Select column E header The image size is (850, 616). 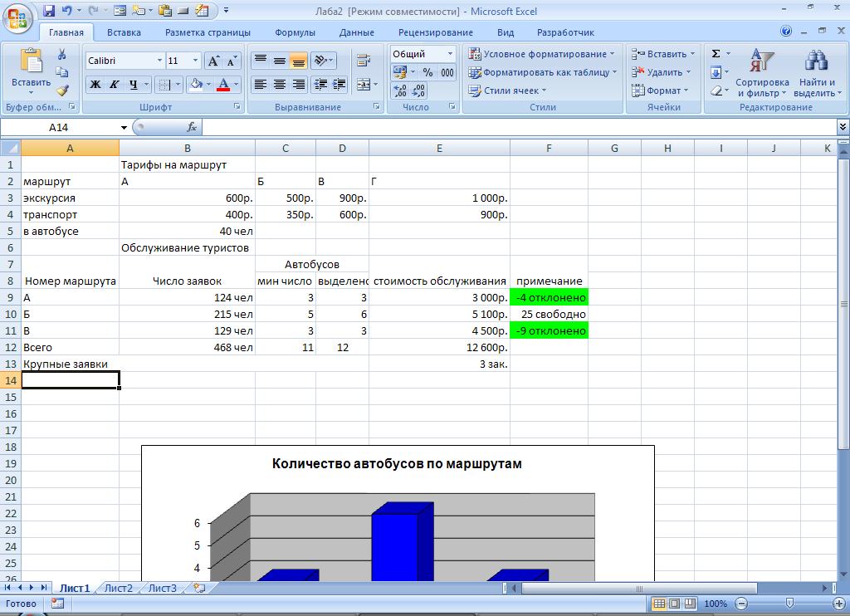point(439,148)
